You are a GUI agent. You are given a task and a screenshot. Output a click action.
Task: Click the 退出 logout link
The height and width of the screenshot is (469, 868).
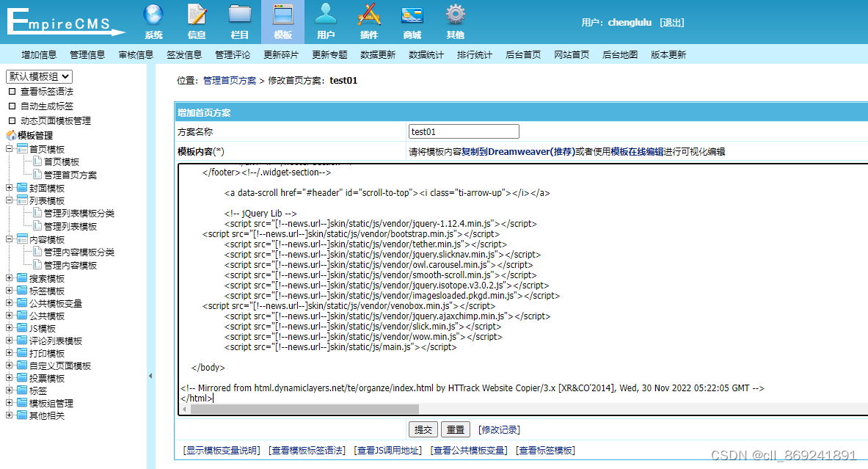coord(672,23)
